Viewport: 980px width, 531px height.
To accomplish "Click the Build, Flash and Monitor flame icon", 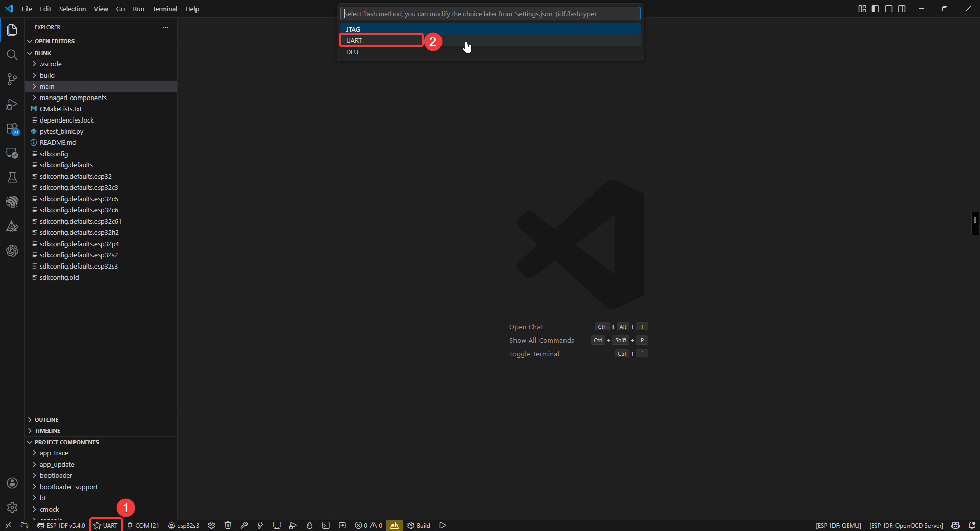I will point(309,525).
